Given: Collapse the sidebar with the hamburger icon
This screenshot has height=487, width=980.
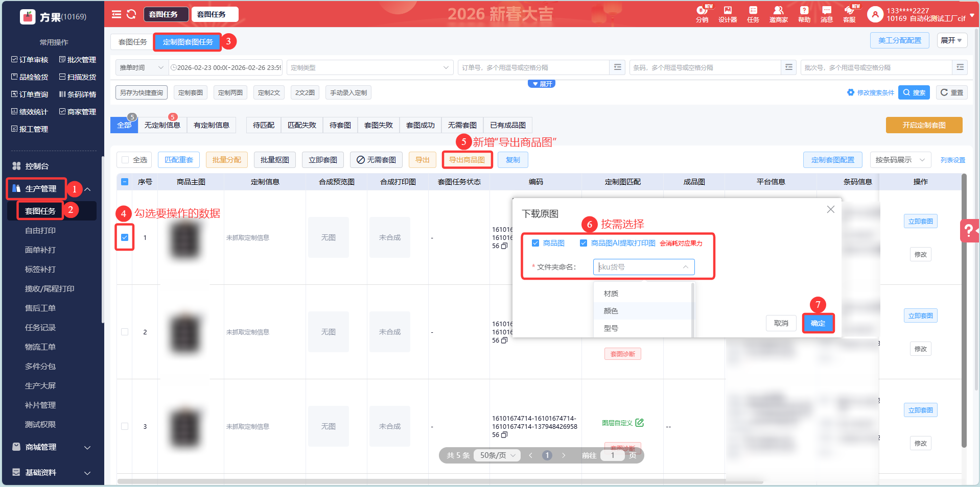Looking at the screenshot, I should tap(116, 14).
